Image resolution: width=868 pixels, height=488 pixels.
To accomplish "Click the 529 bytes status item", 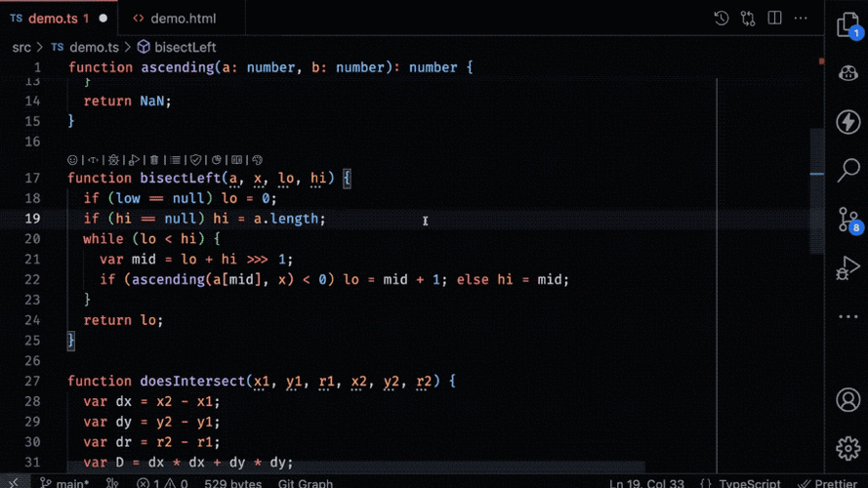I will point(232,483).
